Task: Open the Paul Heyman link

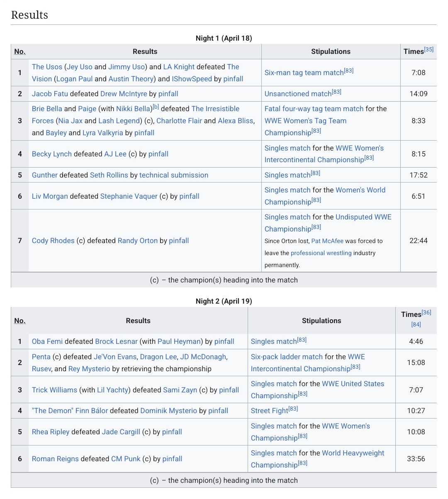Action: (x=179, y=341)
